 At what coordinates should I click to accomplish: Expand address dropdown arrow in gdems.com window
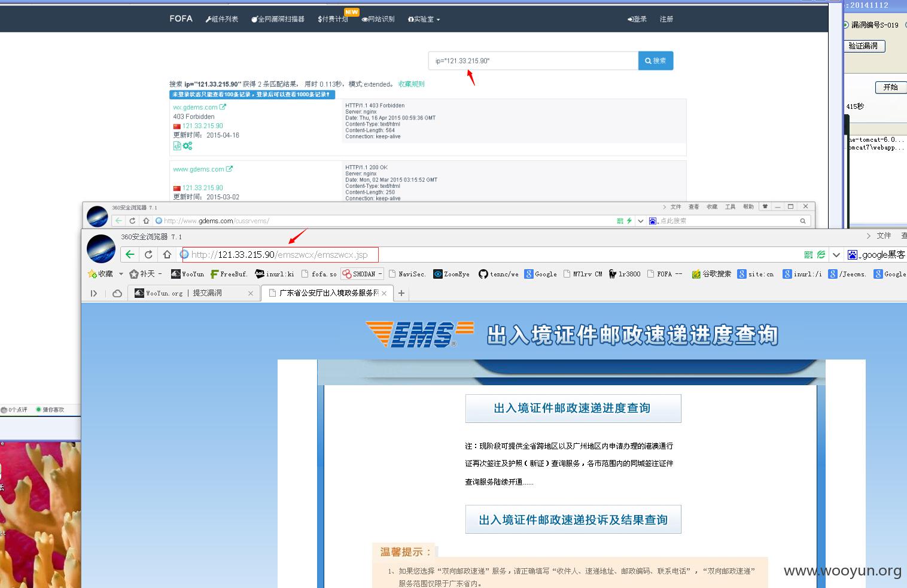tap(641, 221)
